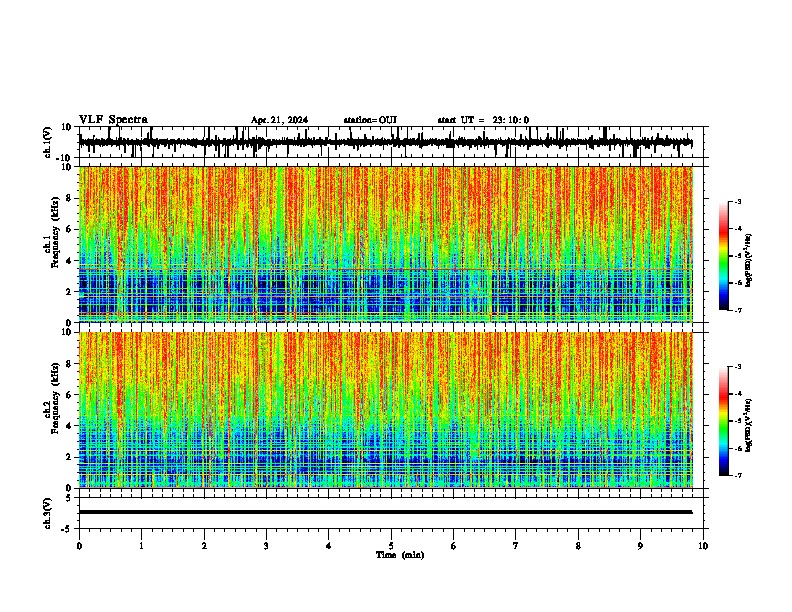Click inside the ch.1 spectrogram panel
792x612 pixels.
pos(385,244)
